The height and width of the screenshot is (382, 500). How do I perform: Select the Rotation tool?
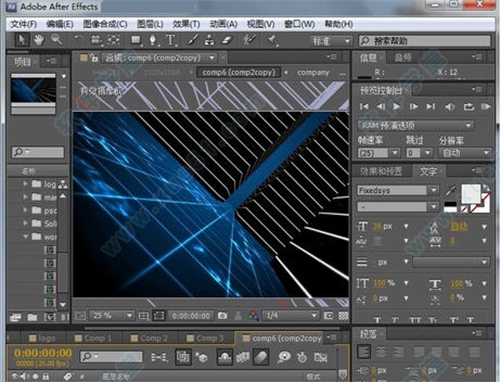tap(78, 40)
